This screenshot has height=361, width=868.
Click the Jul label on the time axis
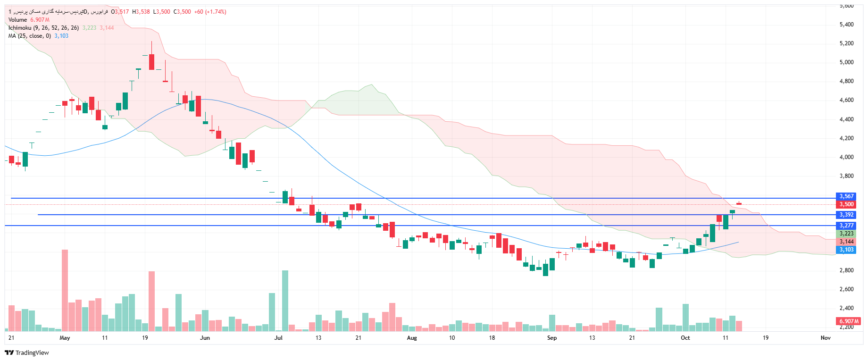click(278, 338)
